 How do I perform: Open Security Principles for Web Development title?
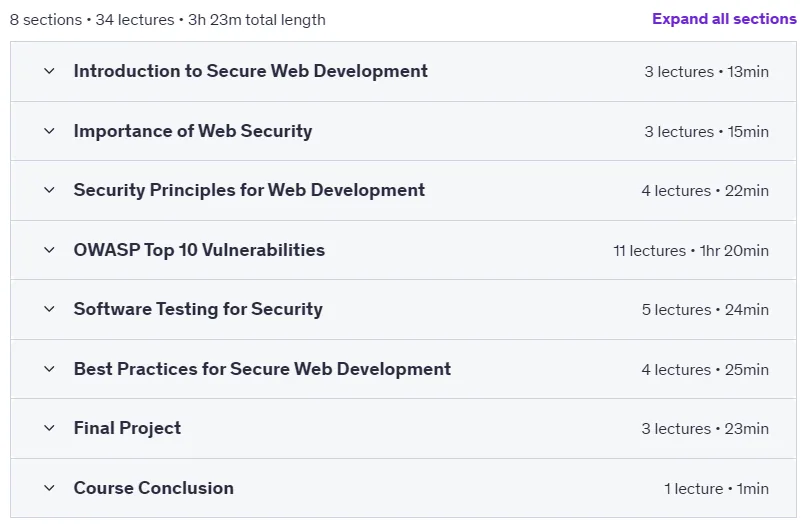tap(249, 190)
